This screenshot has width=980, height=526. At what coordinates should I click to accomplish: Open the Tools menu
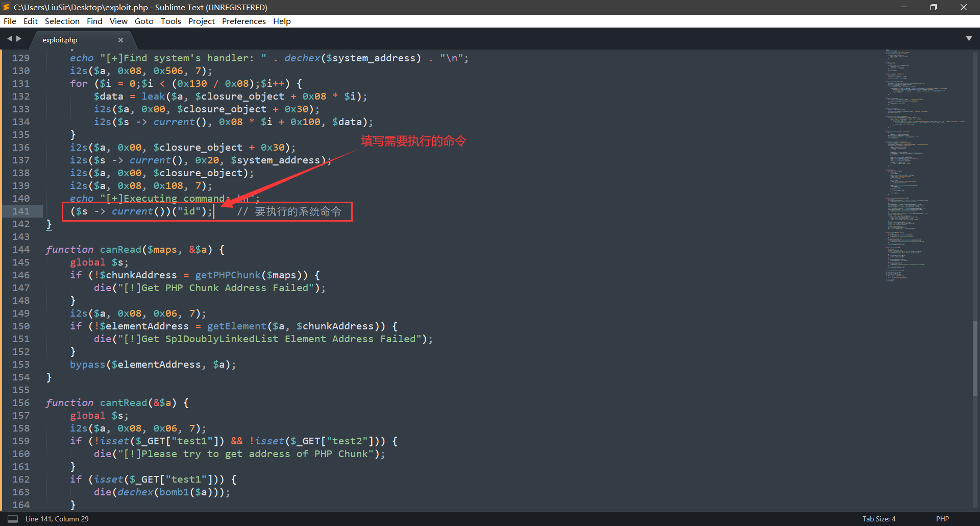click(171, 21)
